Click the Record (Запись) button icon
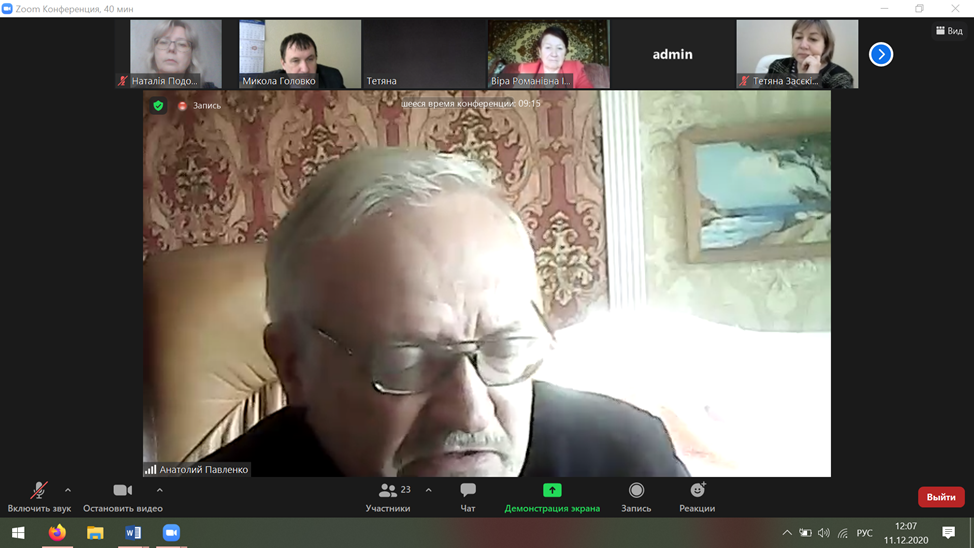Screen dimensions: 974x548 coord(636,490)
